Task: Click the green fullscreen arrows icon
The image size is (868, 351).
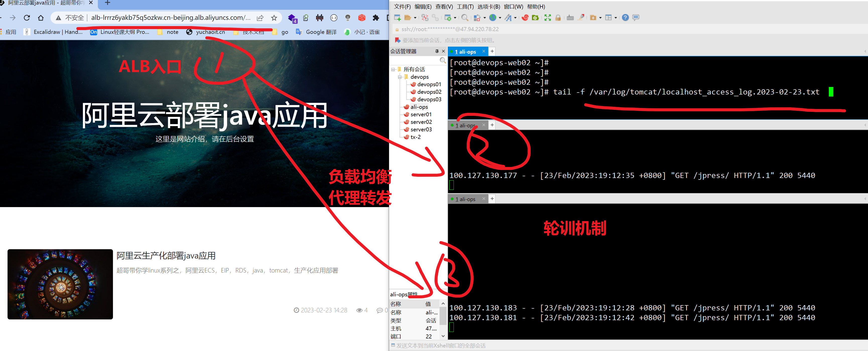Action: pos(547,18)
